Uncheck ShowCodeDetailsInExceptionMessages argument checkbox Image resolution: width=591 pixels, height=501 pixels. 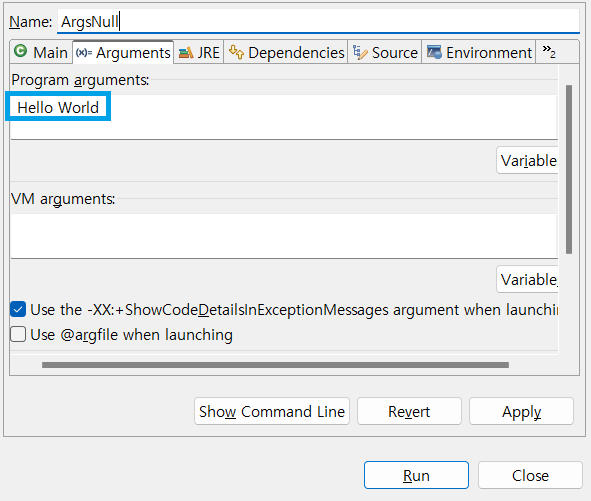18,309
